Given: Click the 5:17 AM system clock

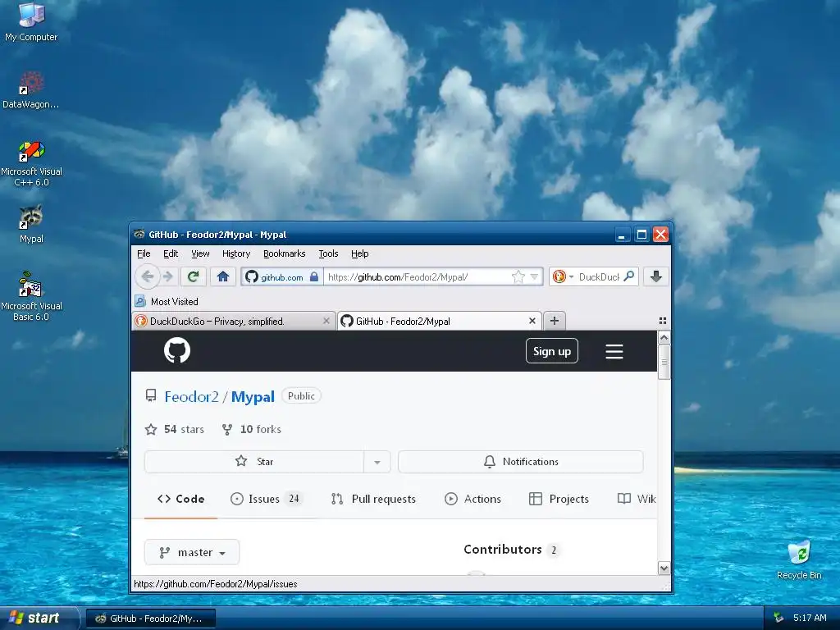Looking at the screenshot, I should [x=810, y=618].
